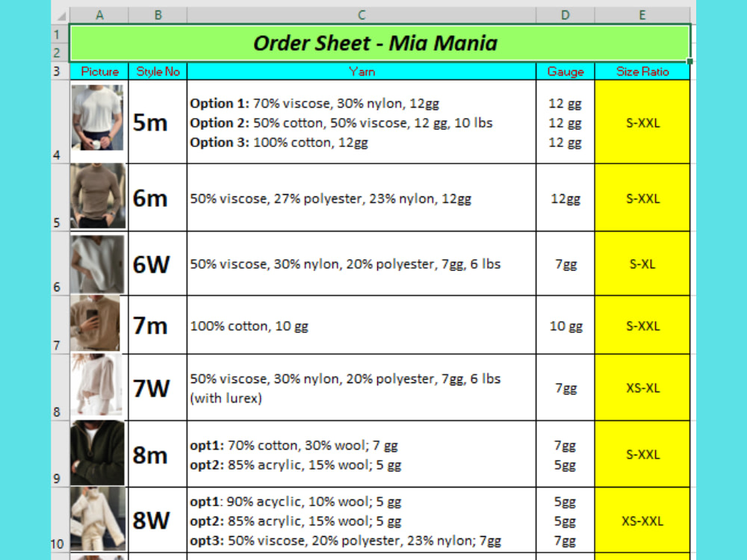Image resolution: width=747 pixels, height=560 pixels.
Task: Select column D header
Action: tap(565, 15)
